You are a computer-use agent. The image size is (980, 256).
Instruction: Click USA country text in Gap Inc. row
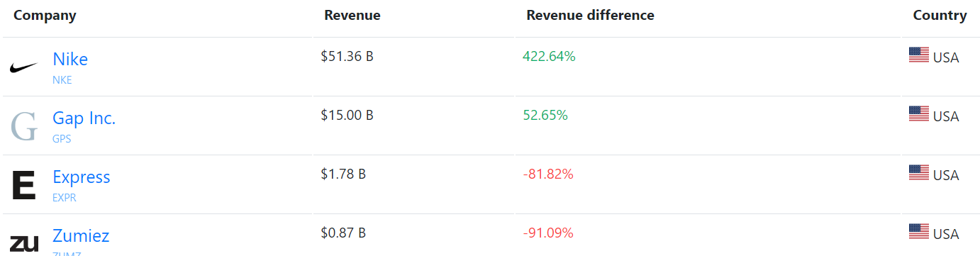tap(946, 117)
